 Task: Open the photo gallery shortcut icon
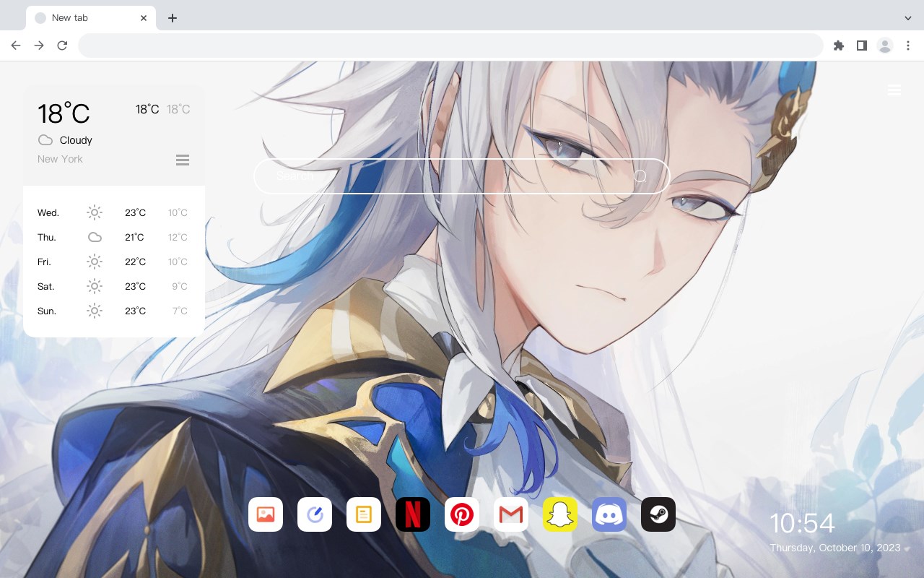[266, 514]
